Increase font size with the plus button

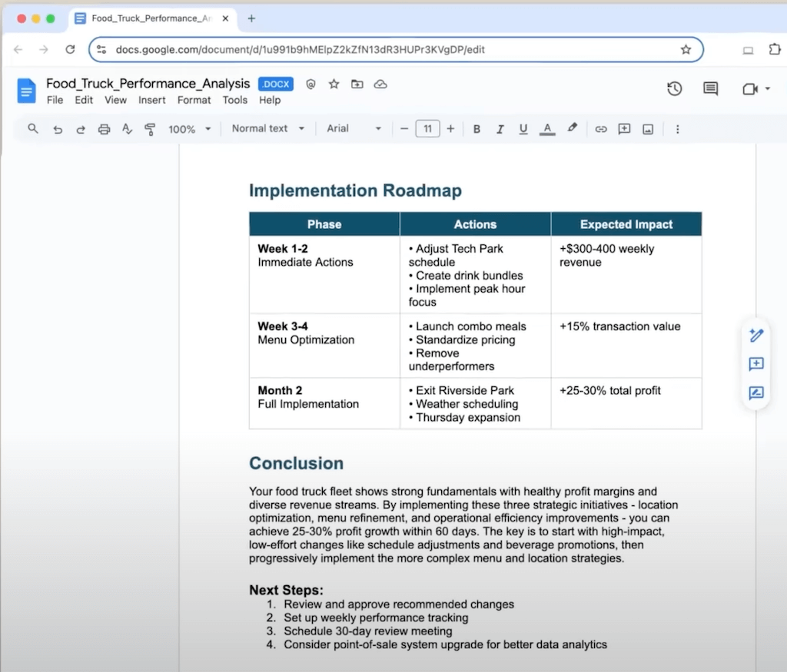coord(450,129)
